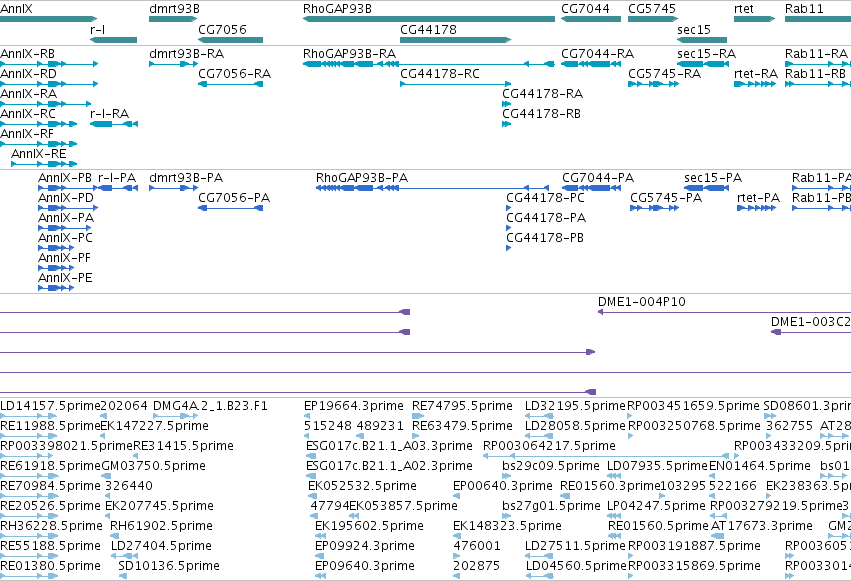851x581 pixels.
Task: Select the AnnIX-RF transcript label
Action: 27,133
